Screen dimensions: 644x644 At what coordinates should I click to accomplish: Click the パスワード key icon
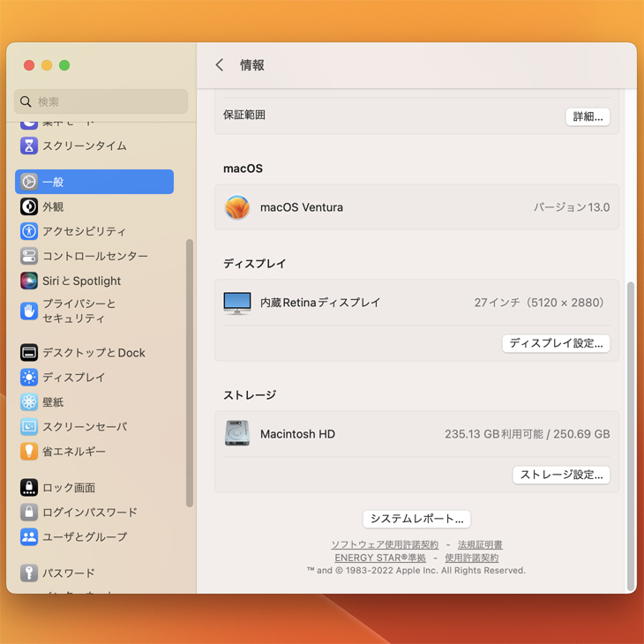(x=29, y=573)
